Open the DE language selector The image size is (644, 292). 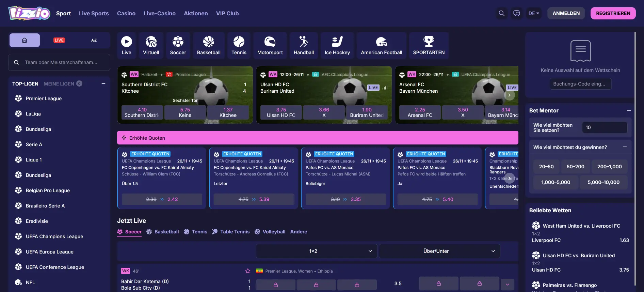pos(533,13)
